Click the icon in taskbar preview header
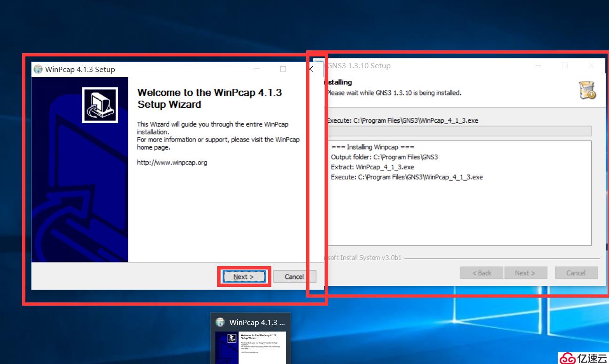The image size is (609, 364). pos(220,322)
